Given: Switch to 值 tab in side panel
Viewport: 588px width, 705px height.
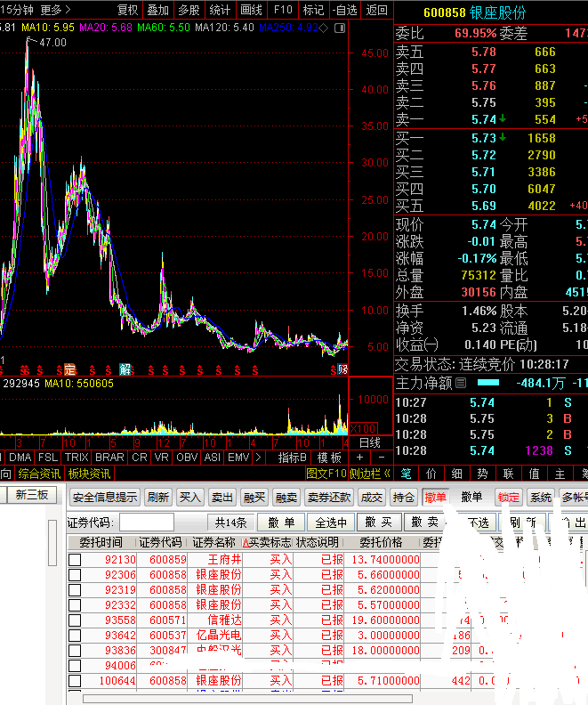Looking at the screenshot, I should 534,474.
